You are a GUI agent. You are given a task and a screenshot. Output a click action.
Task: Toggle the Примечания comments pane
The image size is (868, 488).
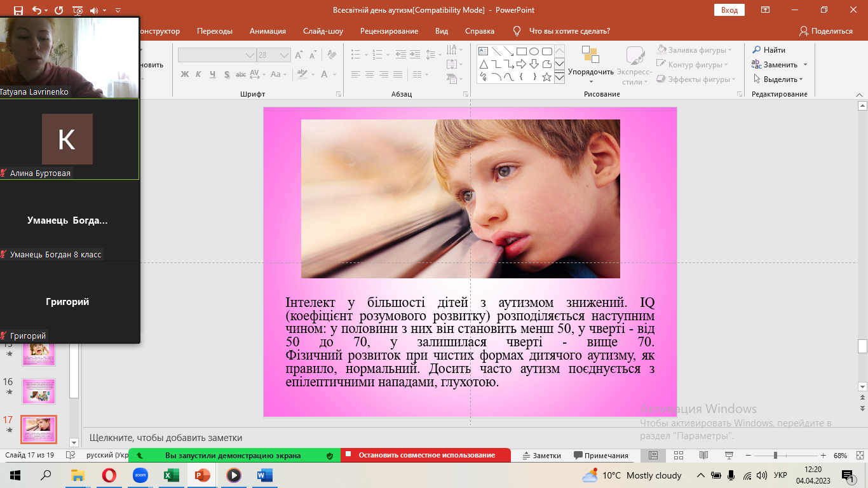point(601,456)
